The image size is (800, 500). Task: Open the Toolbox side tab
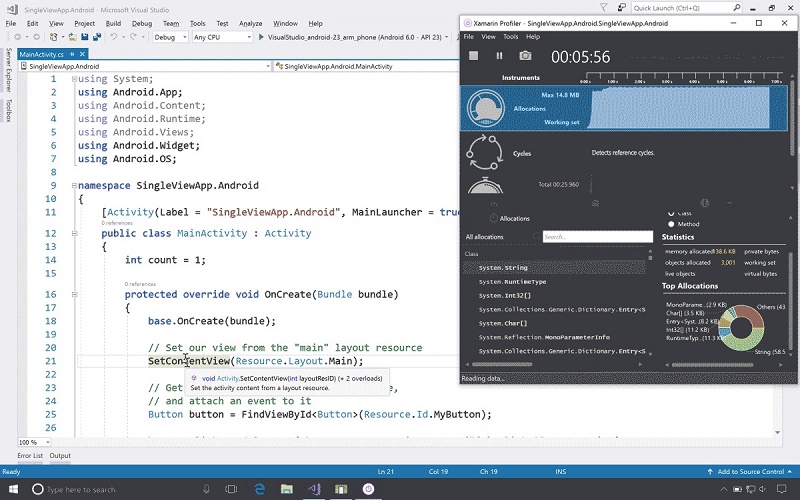[9, 111]
